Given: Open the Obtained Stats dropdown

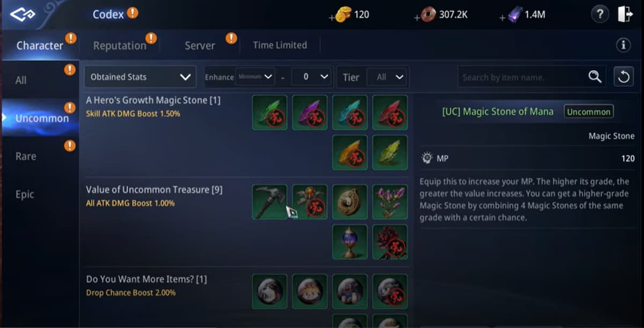Looking at the screenshot, I should [x=140, y=77].
